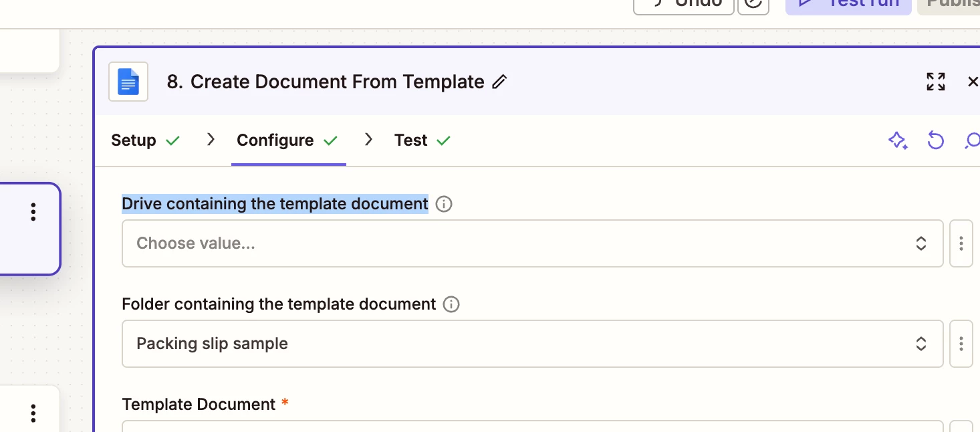
Task: Open three-dot menu on the highlighted step card
Action: click(x=33, y=212)
